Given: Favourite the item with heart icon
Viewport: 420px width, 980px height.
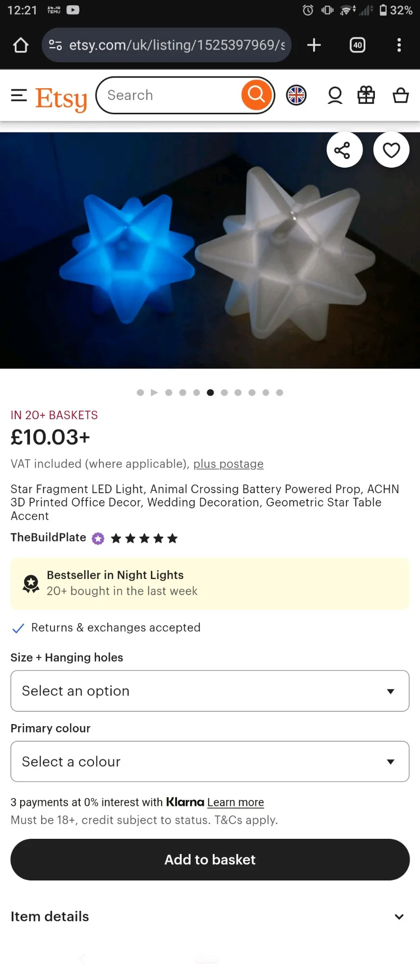Looking at the screenshot, I should 391,150.
